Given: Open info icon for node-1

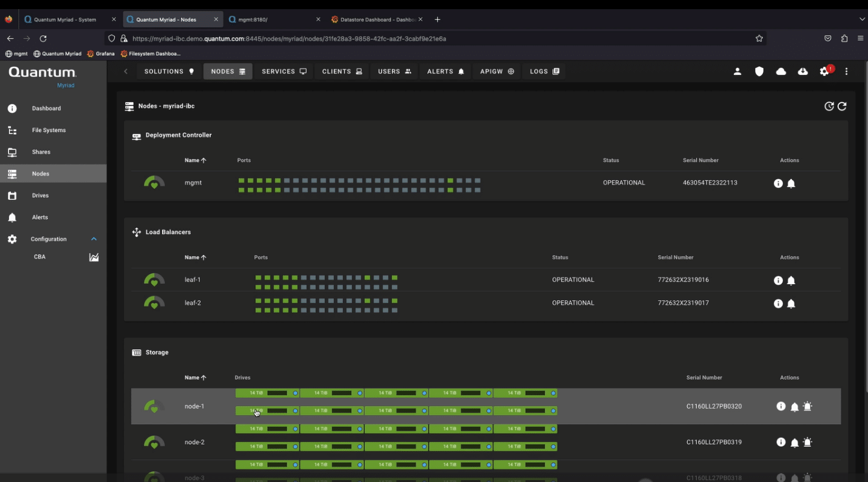Looking at the screenshot, I should [x=781, y=407].
